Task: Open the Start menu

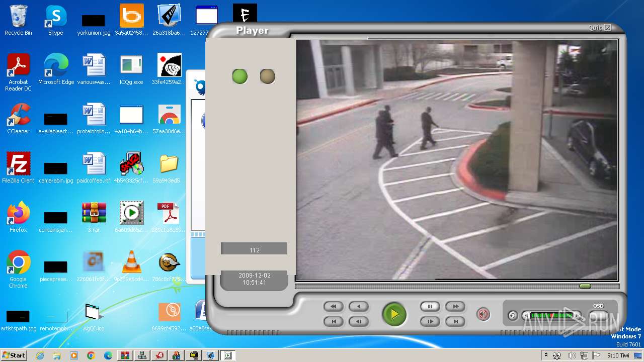Action: (x=14, y=355)
